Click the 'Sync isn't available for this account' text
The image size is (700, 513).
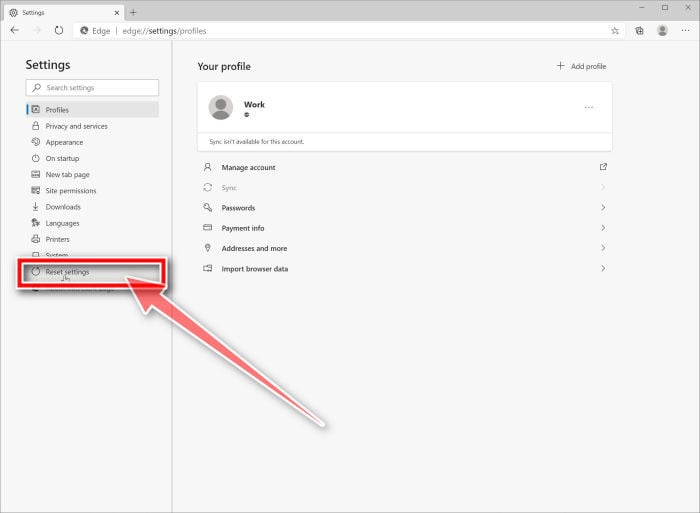tap(257, 142)
